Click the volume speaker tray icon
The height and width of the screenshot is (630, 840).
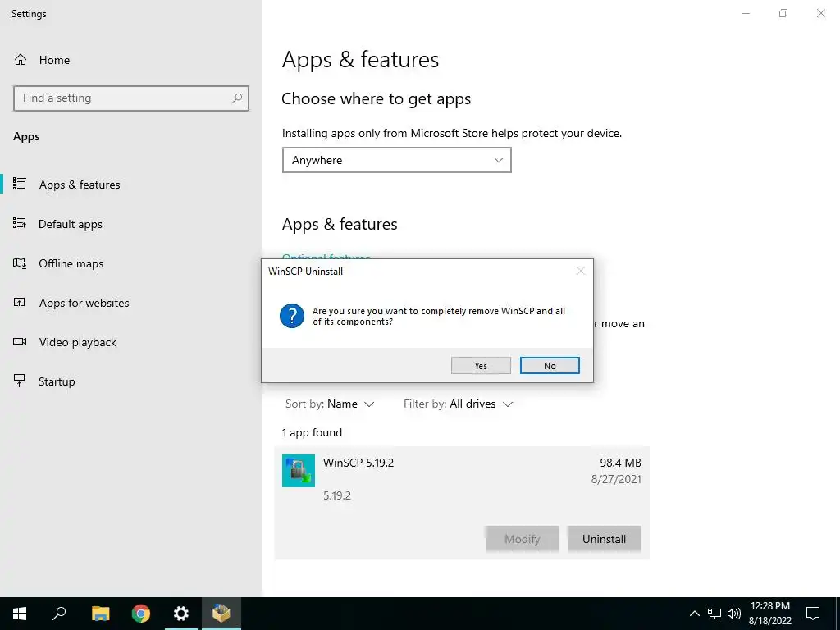click(x=734, y=614)
